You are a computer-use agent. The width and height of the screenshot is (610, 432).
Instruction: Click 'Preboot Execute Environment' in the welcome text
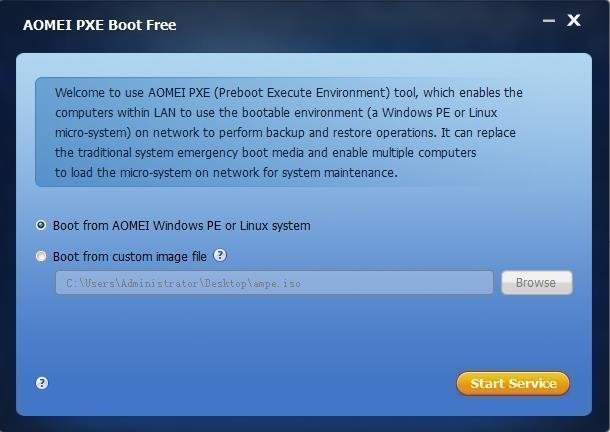[290, 93]
